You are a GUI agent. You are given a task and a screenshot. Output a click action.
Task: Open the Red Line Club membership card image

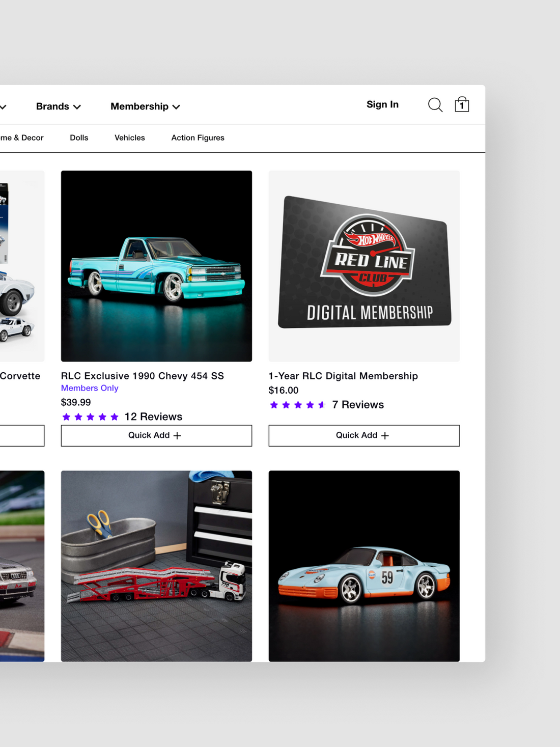tap(363, 266)
